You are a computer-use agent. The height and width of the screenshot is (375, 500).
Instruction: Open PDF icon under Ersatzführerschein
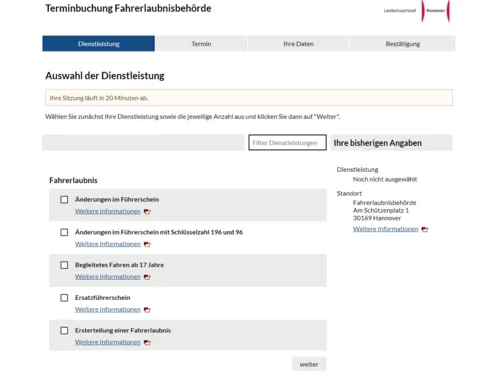click(x=147, y=310)
